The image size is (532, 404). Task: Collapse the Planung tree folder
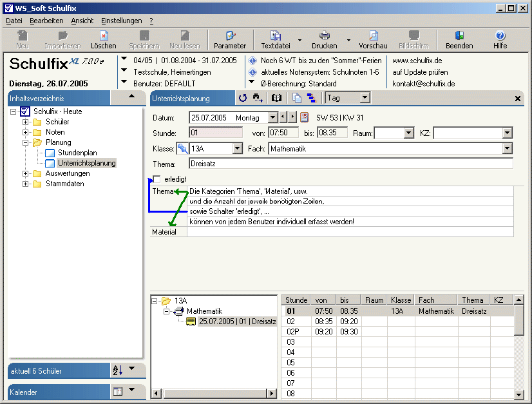pyautogui.click(x=26, y=142)
